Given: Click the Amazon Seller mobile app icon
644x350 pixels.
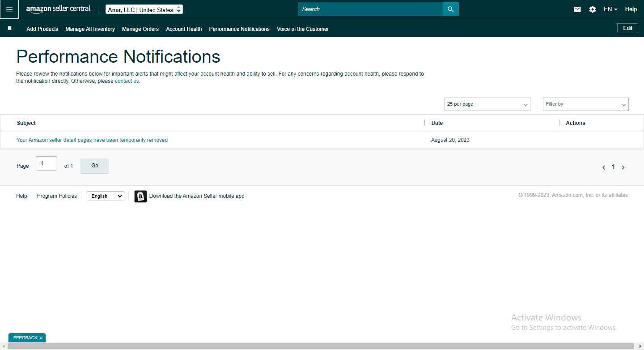Looking at the screenshot, I should click(x=140, y=196).
